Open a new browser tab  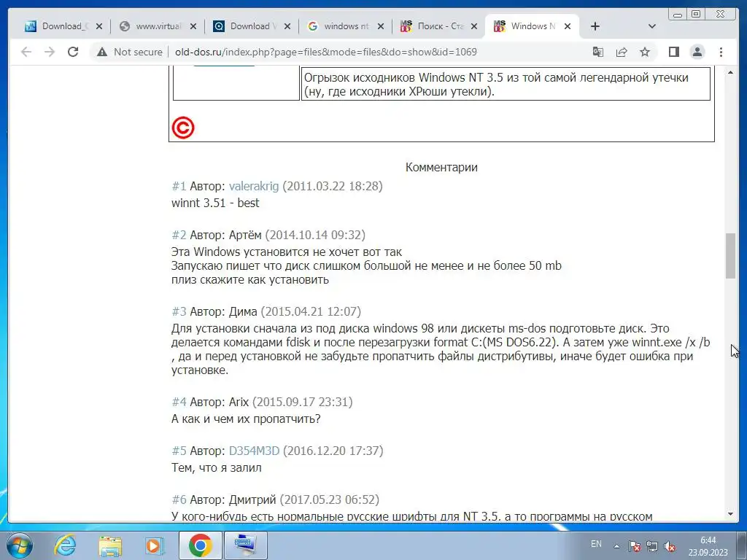[x=595, y=26]
